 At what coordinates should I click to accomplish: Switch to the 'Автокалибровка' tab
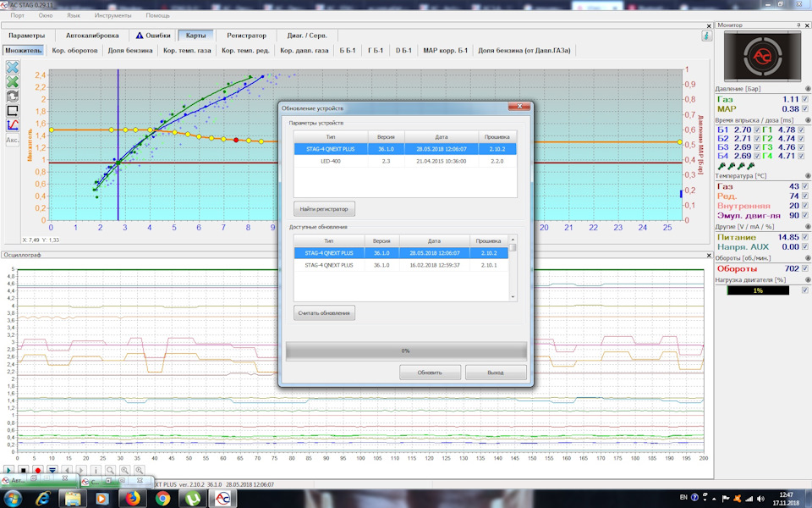tap(92, 36)
